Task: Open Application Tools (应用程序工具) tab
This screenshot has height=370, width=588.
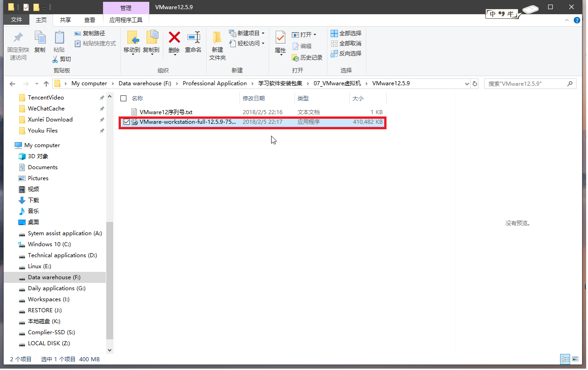Action: click(x=126, y=20)
